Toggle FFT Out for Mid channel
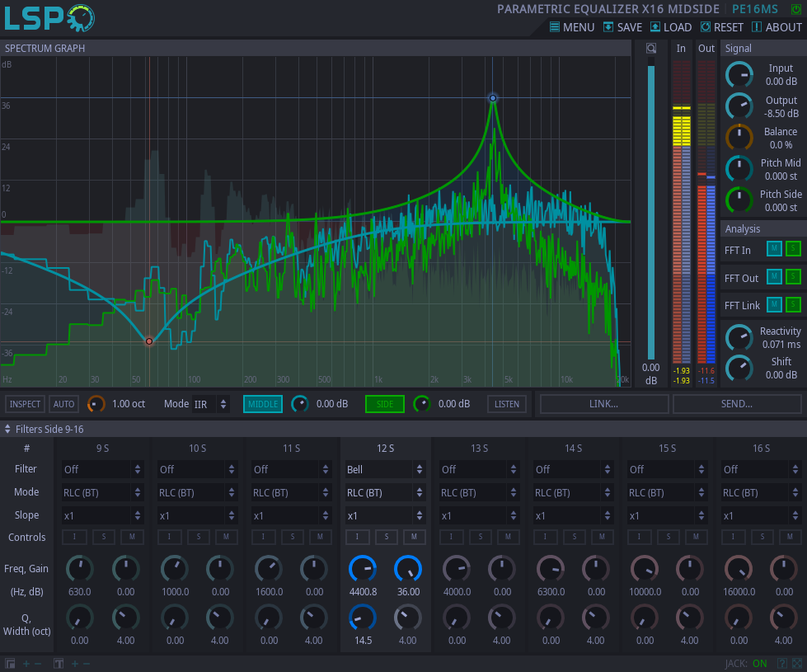Viewport: 807px width, 672px height. click(x=774, y=276)
